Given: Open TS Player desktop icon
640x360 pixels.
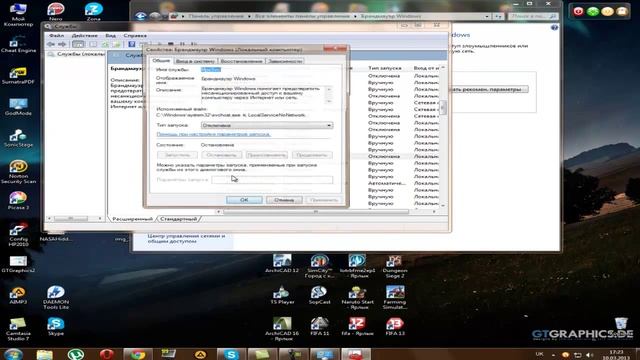Looking at the screenshot, I should click(282, 295).
